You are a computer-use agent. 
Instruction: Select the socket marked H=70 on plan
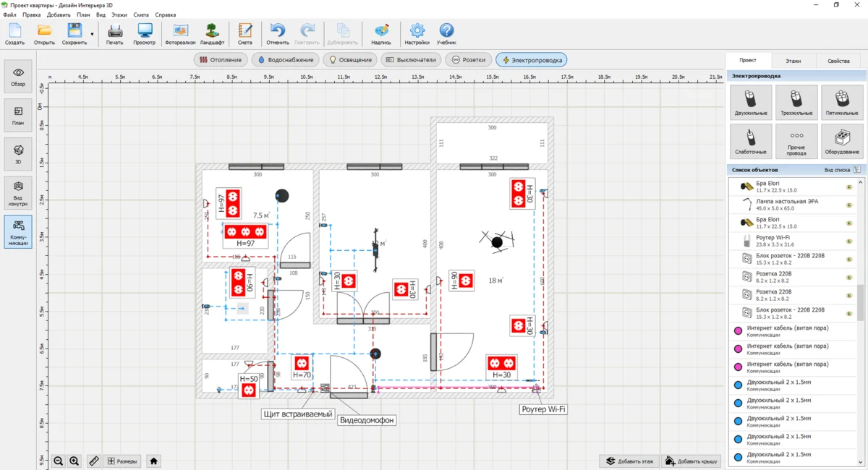point(302,367)
